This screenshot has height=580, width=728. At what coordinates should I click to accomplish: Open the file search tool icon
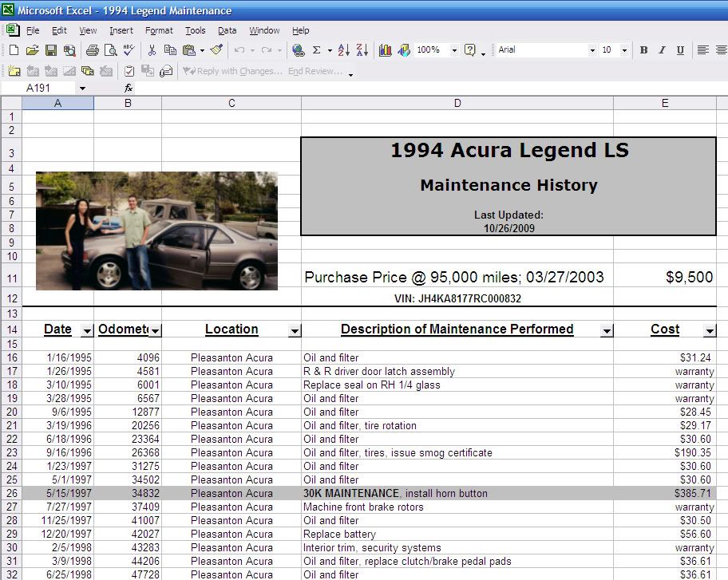click(69, 50)
